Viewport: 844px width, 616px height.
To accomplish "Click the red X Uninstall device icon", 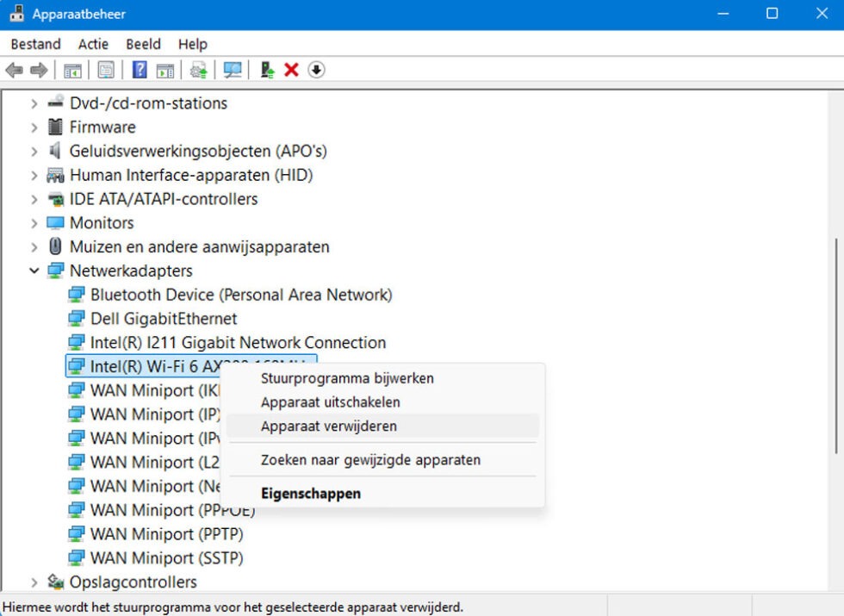I will [x=291, y=70].
